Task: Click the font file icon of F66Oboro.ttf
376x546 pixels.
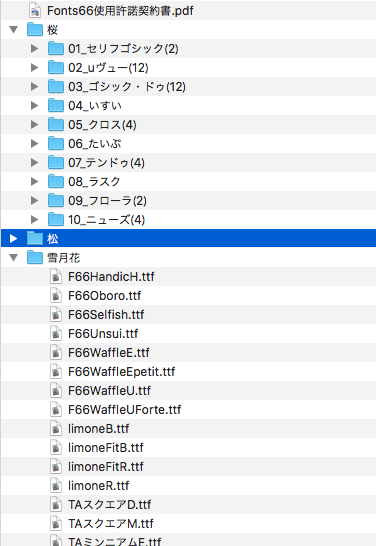Action: [x=56, y=296]
